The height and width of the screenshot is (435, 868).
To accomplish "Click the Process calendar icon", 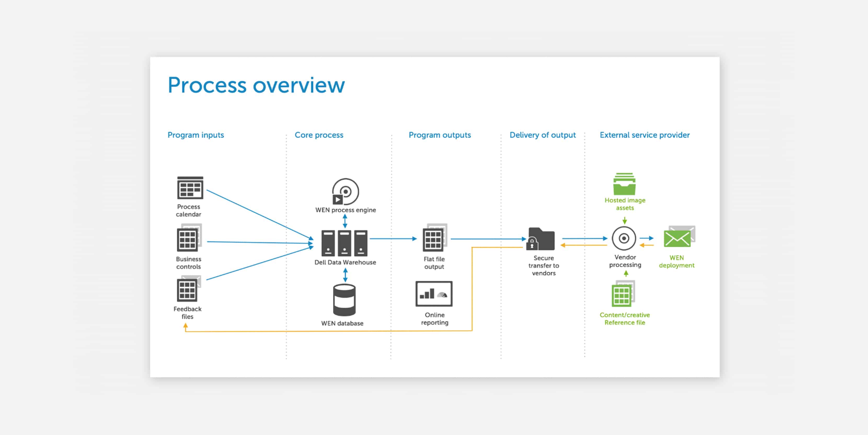I will (190, 188).
